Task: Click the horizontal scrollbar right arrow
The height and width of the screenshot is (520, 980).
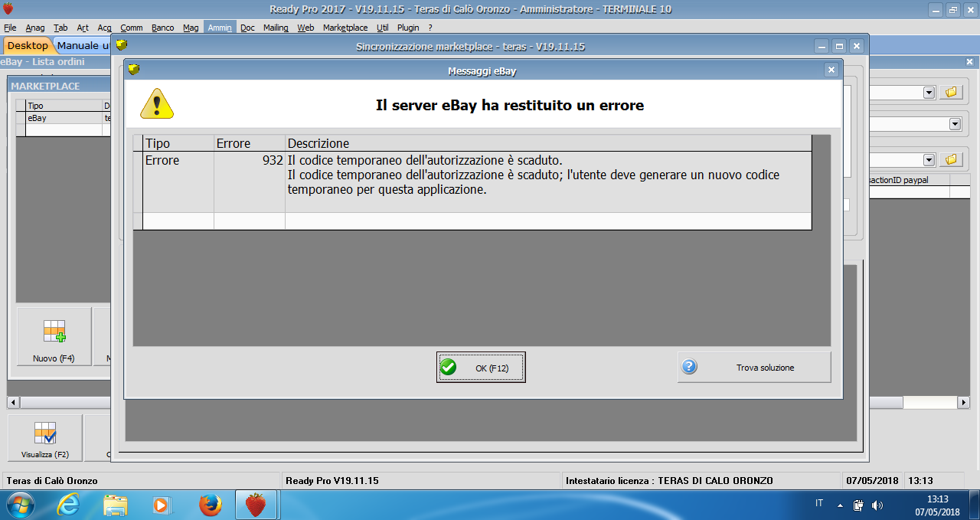Action: click(x=964, y=402)
